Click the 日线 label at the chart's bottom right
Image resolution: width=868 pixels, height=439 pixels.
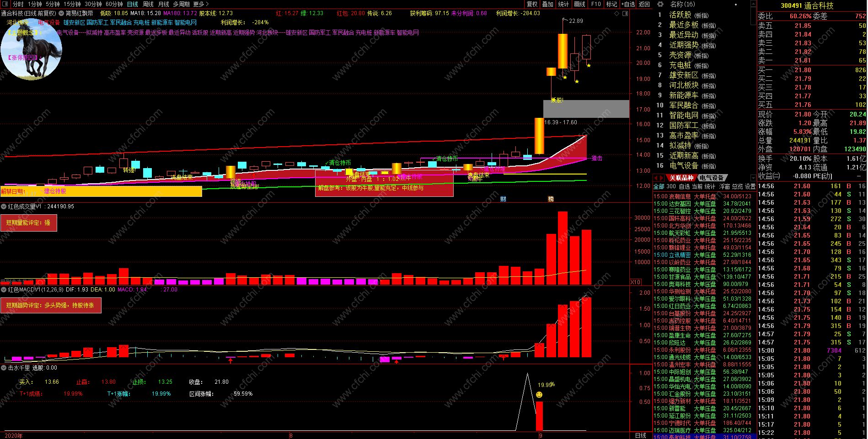640,435
